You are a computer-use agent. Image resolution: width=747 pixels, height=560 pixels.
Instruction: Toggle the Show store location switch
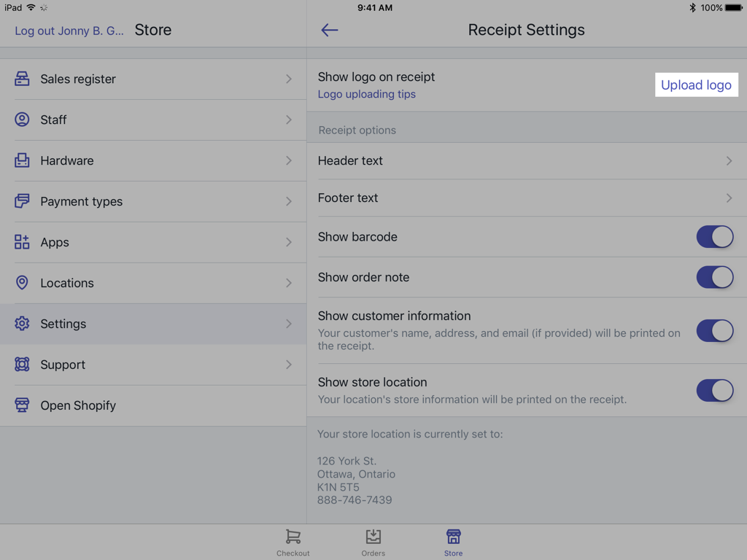pyautogui.click(x=714, y=390)
